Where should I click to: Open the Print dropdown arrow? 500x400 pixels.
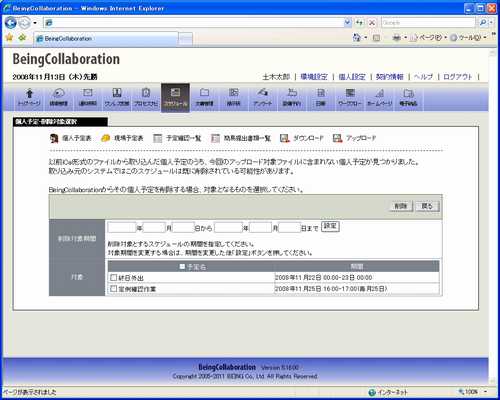click(406, 38)
